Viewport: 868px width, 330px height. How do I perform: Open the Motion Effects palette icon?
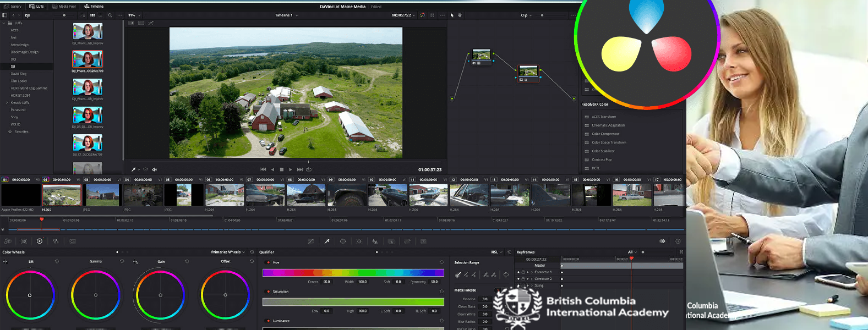(72, 241)
